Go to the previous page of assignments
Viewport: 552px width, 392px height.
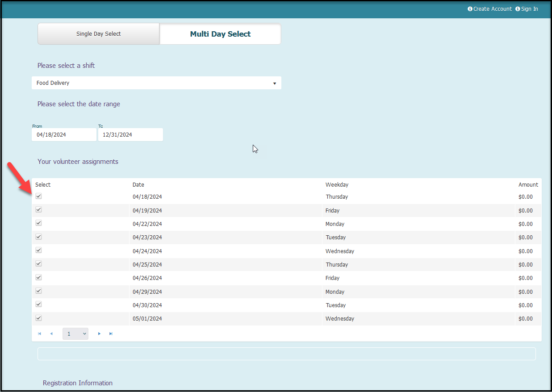click(51, 334)
